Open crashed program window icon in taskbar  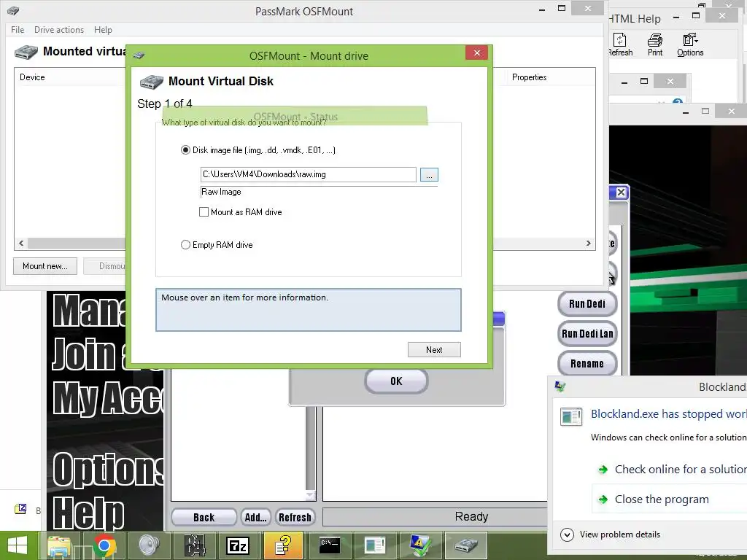[x=374, y=545]
